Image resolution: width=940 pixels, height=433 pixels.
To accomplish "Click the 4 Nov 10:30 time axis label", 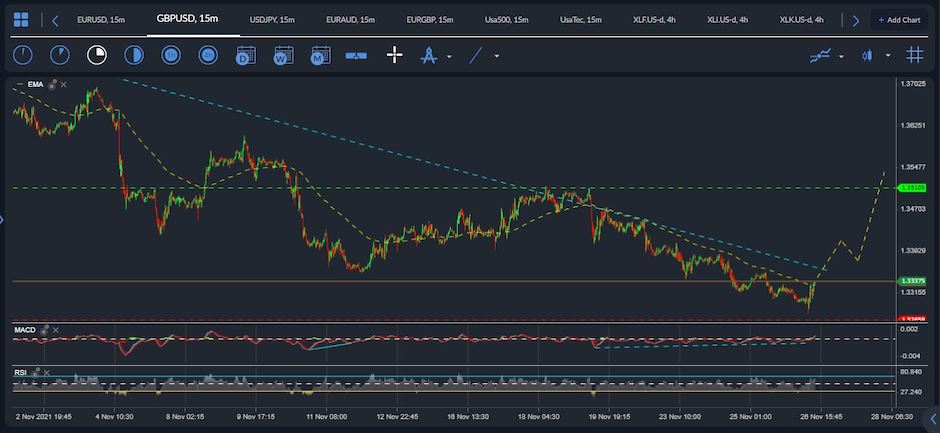I will 114,416.
